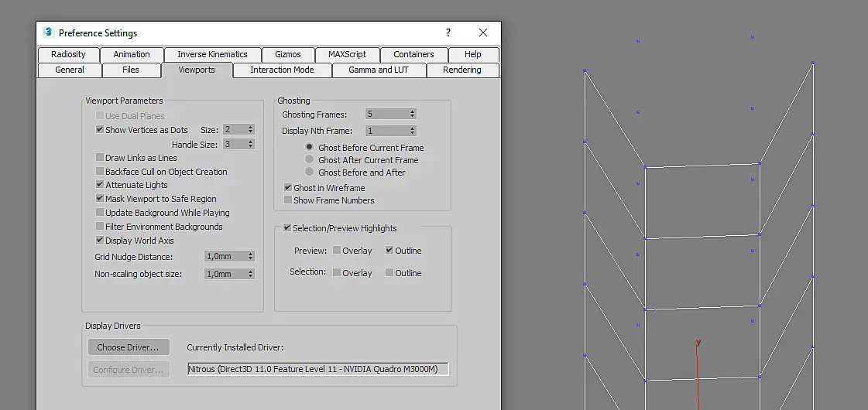The height and width of the screenshot is (410, 868).
Task: Switch to the Radiosity tab
Action: (68, 54)
